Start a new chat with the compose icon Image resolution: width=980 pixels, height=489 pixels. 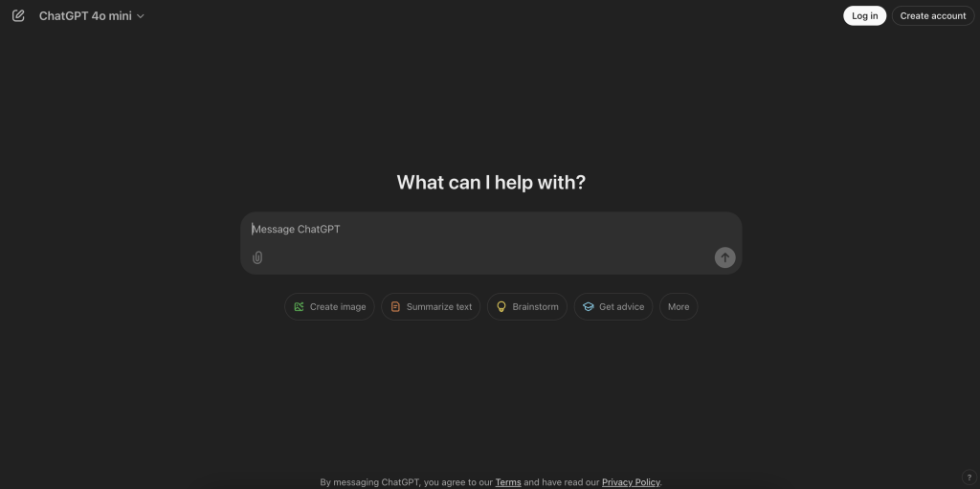[x=18, y=15]
